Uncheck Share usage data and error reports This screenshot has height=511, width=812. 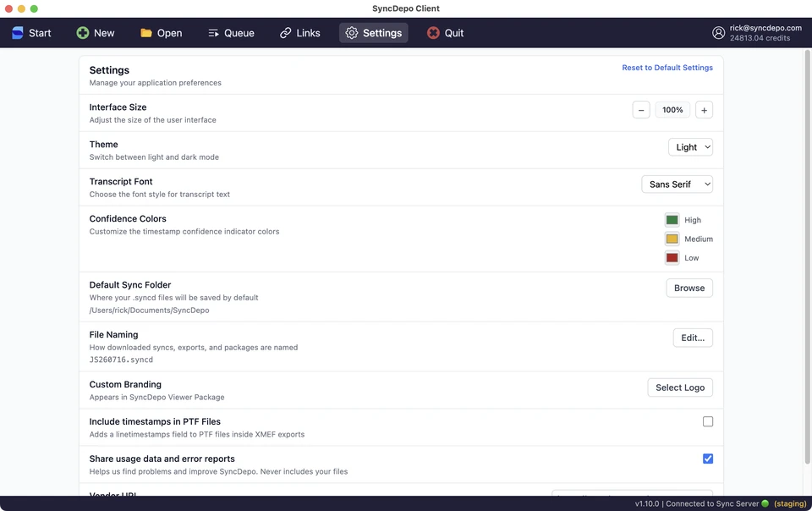707,459
